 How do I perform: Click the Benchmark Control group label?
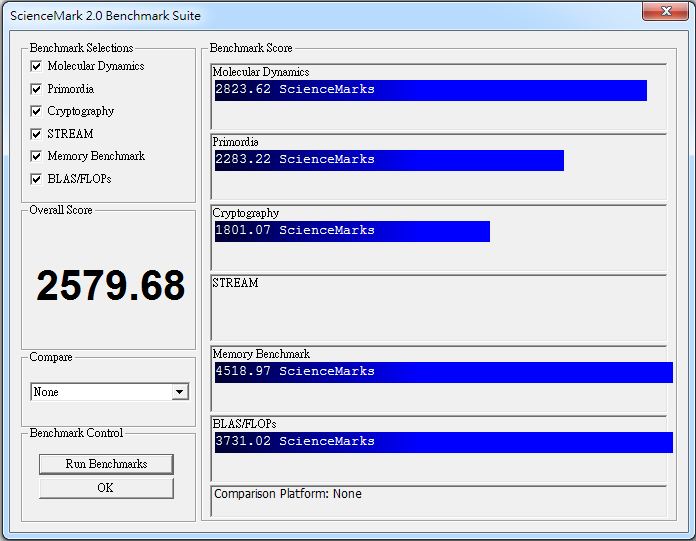[x=76, y=433]
